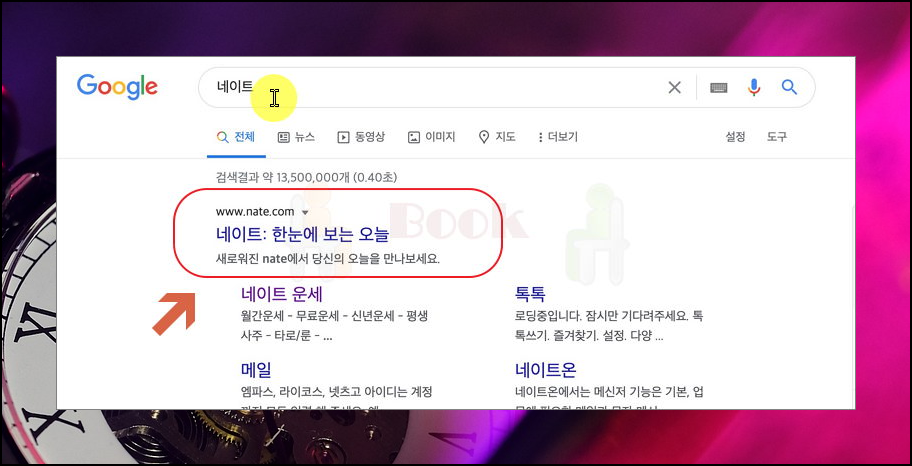Switch to the 뉴스 tab
The width and height of the screenshot is (912, 466).
[x=296, y=137]
